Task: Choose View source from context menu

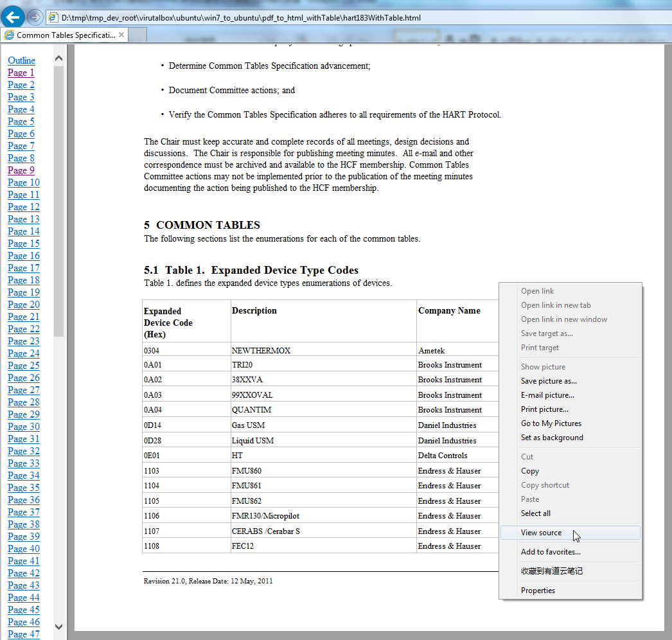Action: point(570,533)
